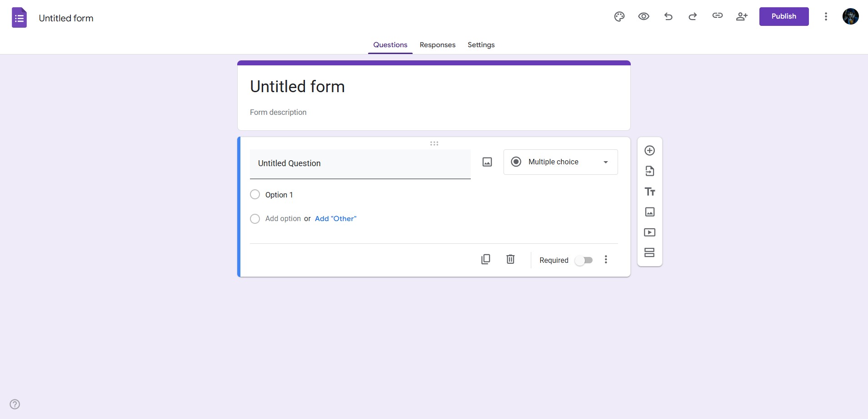The image size is (868, 419).
Task: Open the Settings tab
Action: (481, 45)
